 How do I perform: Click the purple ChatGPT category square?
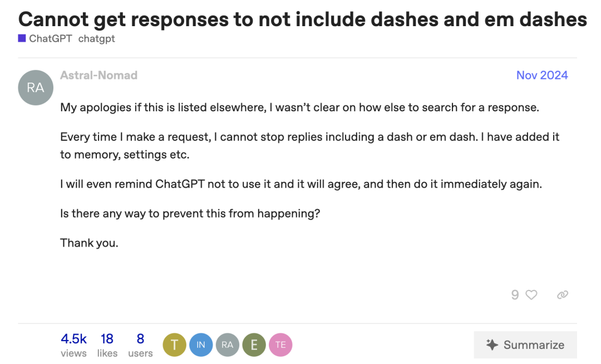coord(22,38)
